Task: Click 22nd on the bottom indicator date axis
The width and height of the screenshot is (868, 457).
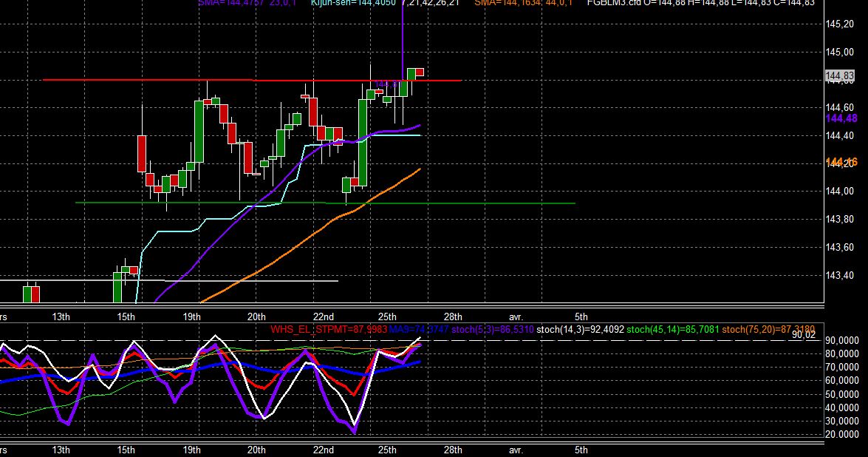Action: click(324, 450)
